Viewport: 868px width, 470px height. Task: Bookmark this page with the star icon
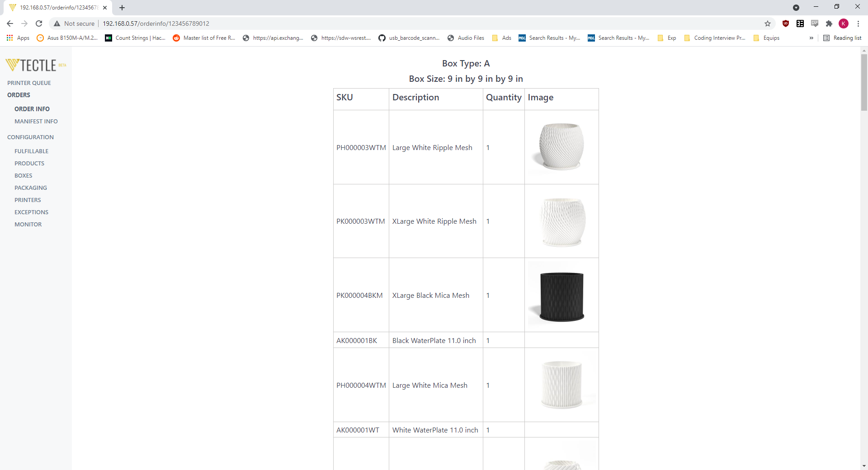(x=768, y=23)
